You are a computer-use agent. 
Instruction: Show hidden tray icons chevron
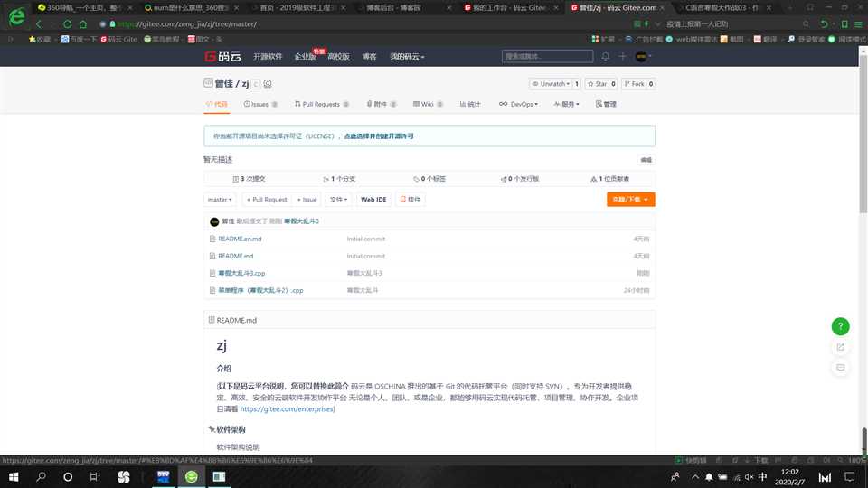(x=695, y=477)
